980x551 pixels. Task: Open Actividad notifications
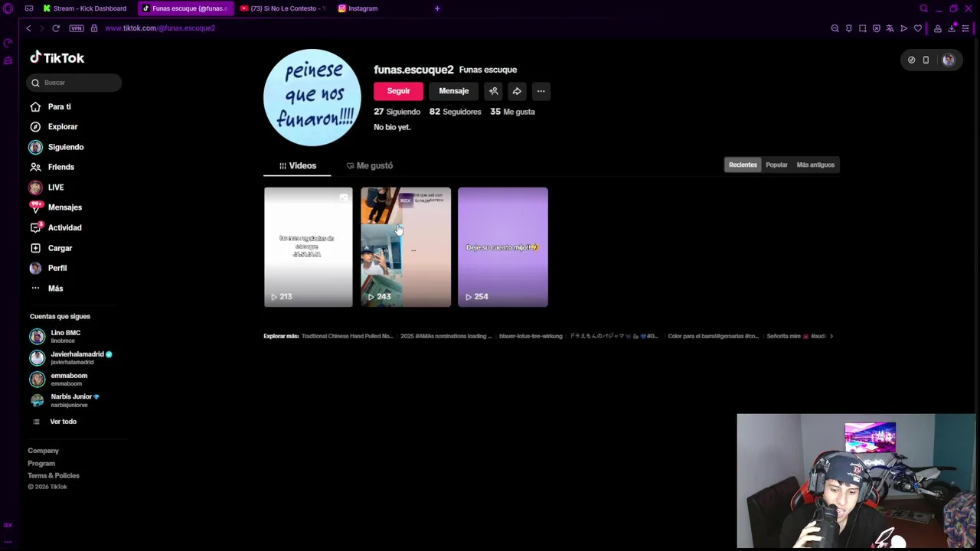click(x=55, y=227)
